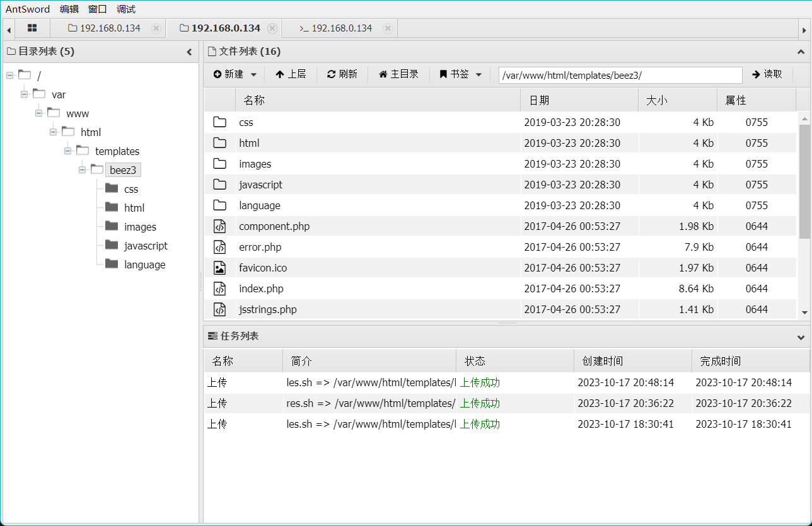The width and height of the screenshot is (812, 526).
Task: Click the jsstrings.php code file icon
Action: [x=219, y=309]
